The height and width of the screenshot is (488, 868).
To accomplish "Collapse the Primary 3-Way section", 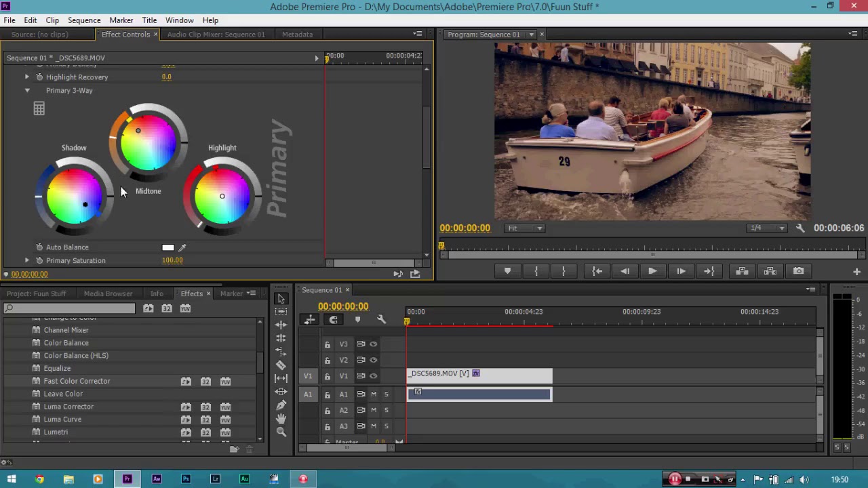I will 27,91.
